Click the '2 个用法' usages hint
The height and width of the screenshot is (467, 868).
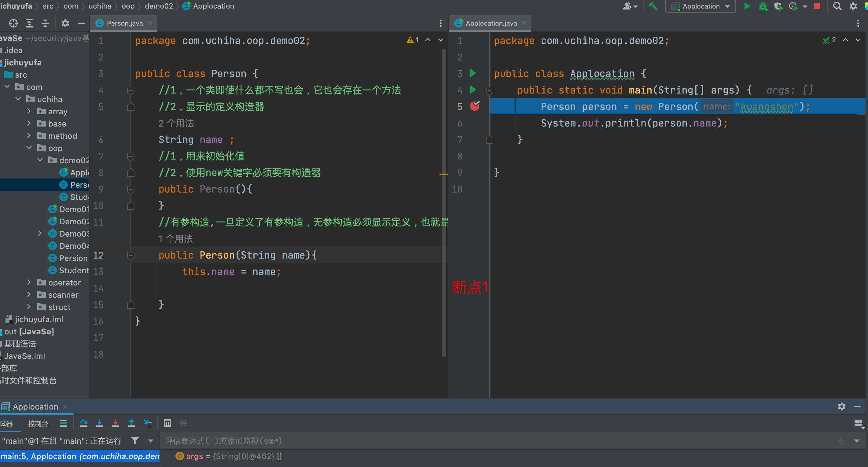[176, 123]
